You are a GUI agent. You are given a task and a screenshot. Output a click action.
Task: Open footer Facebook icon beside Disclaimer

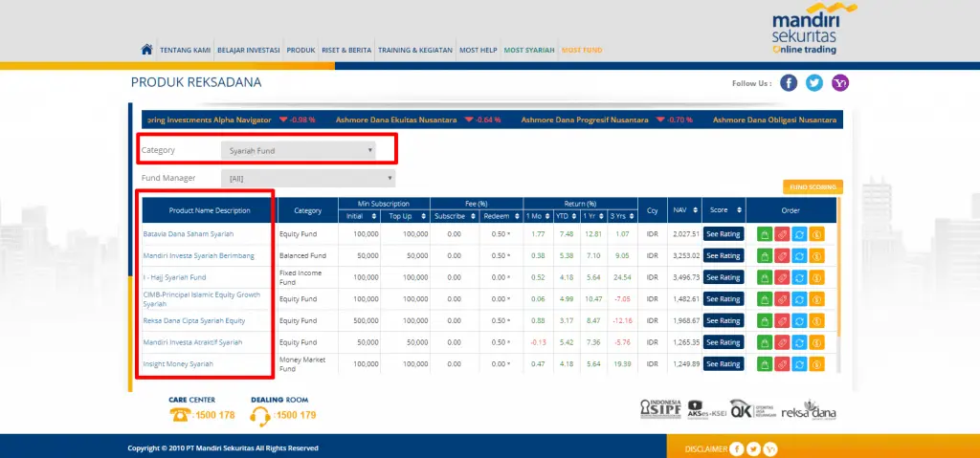(x=737, y=448)
